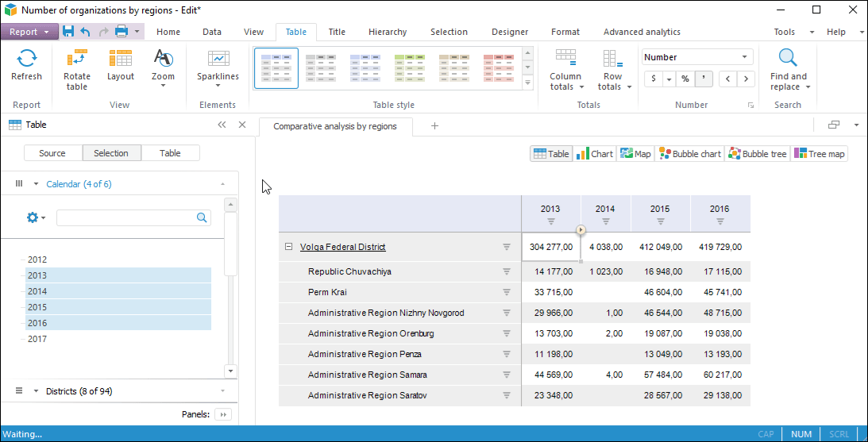The width and height of the screenshot is (868, 442).
Task: Click the Calendar search input field
Action: (125, 217)
